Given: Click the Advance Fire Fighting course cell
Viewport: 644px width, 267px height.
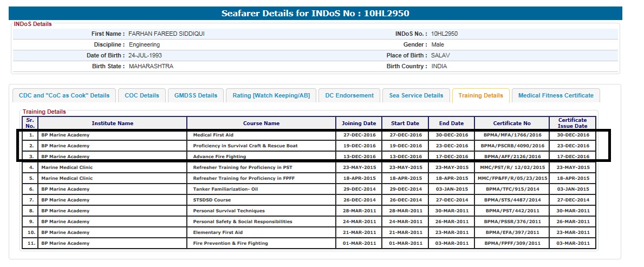Looking at the screenshot, I should [217, 157].
